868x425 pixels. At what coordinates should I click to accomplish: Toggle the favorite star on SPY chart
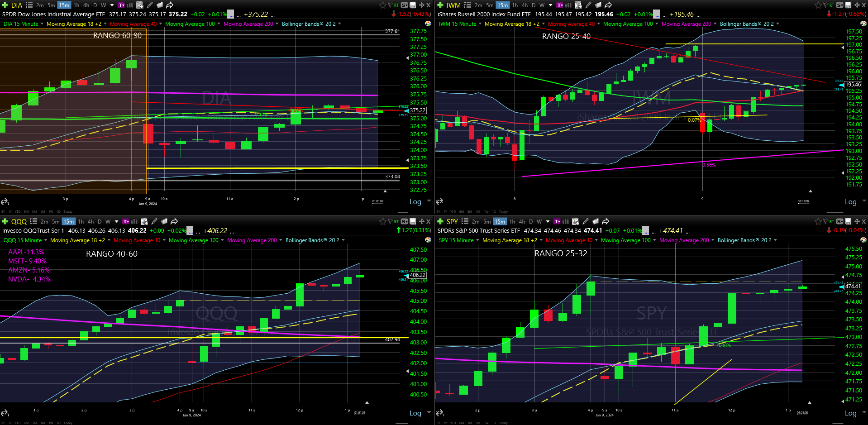pyautogui.click(x=818, y=221)
